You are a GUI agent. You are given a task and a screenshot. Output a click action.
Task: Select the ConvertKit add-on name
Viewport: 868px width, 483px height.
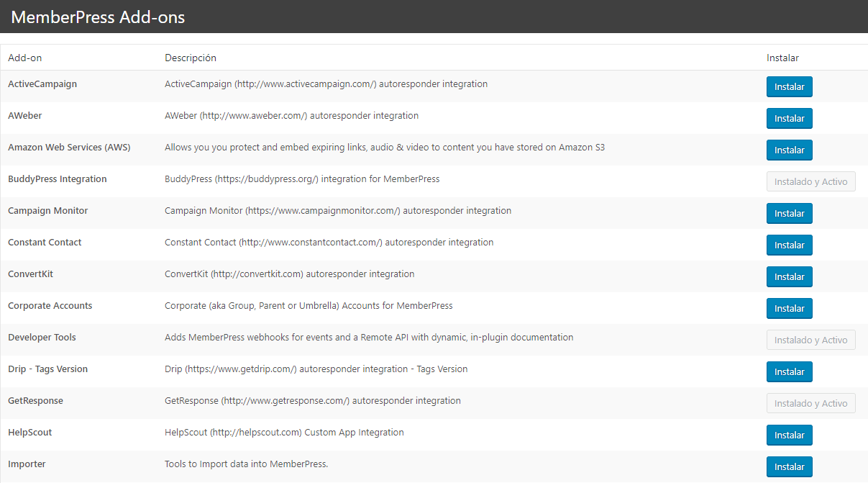click(31, 274)
